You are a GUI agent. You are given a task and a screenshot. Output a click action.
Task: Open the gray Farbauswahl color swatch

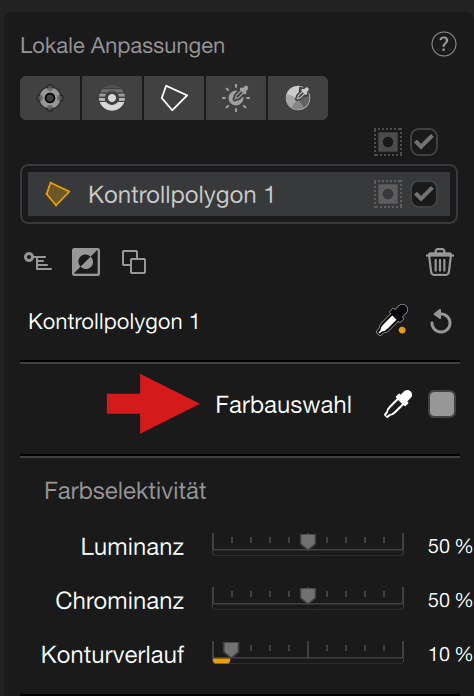pyautogui.click(x=442, y=404)
